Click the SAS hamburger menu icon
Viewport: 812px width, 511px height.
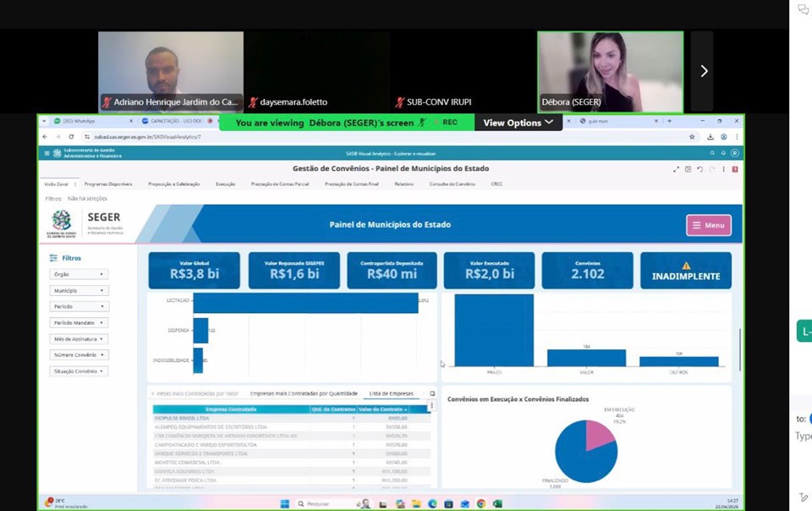coord(46,153)
